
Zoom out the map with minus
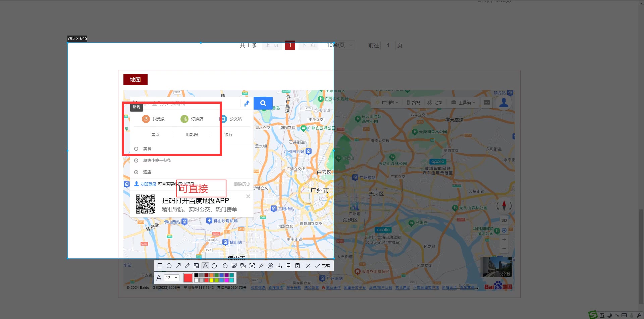(x=504, y=249)
